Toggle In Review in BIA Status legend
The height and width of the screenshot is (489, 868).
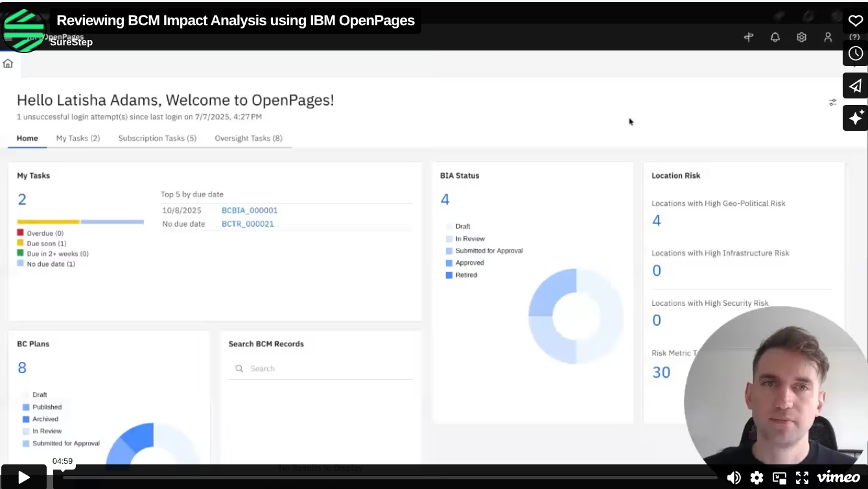pyautogui.click(x=465, y=238)
